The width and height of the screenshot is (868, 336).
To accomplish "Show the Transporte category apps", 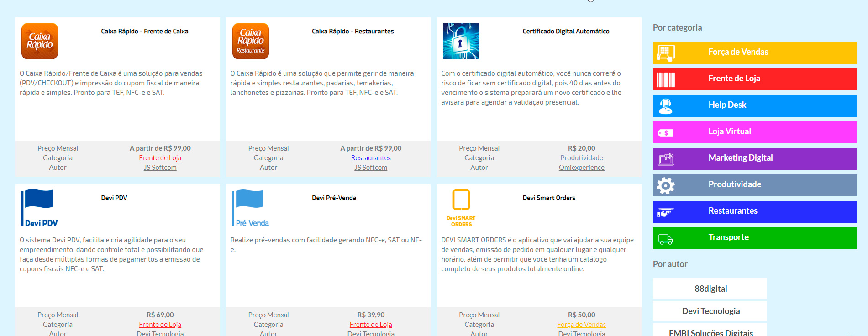I will point(755,238).
